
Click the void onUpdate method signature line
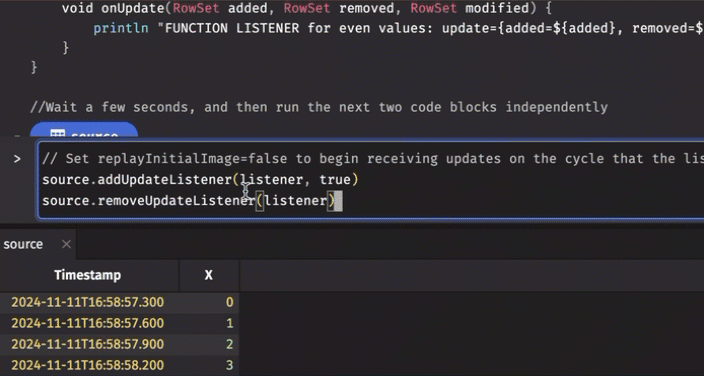[x=306, y=8]
